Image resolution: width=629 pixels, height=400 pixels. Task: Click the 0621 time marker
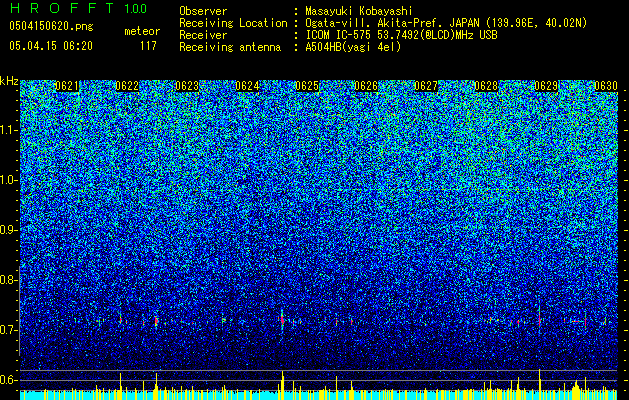(x=67, y=86)
